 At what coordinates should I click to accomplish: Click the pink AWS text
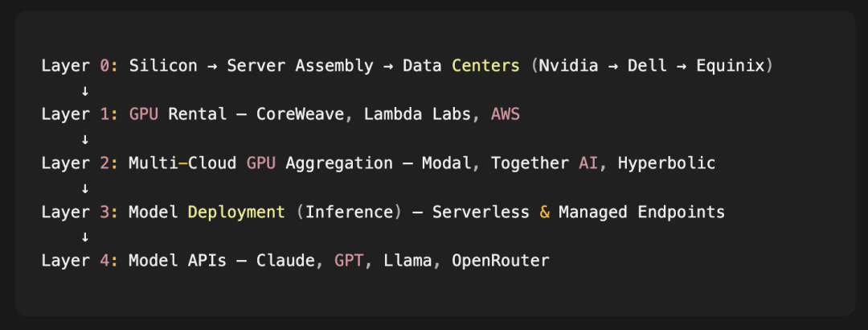click(506, 115)
